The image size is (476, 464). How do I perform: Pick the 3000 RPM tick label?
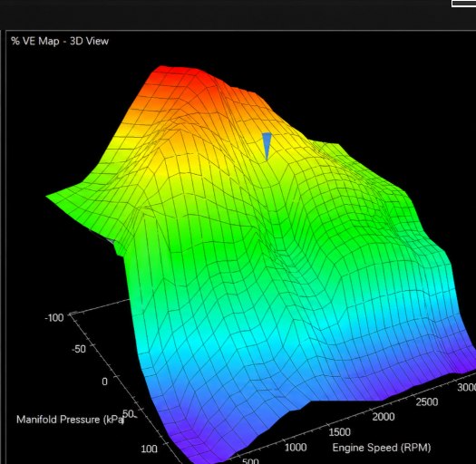(x=467, y=387)
